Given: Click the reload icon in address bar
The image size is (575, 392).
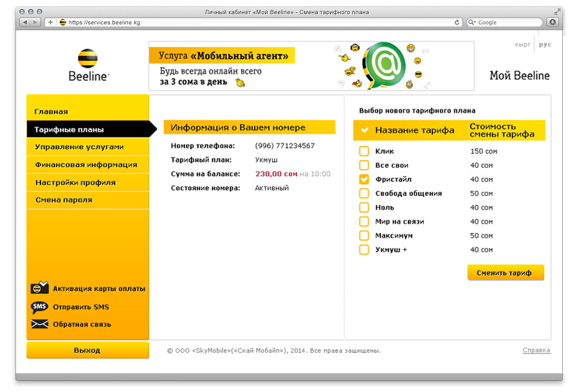Looking at the screenshot, I should [457, 22].
